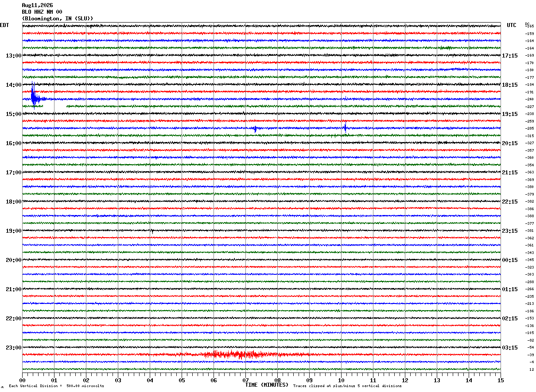Click the blue spike near minute 7
The height and width of the screenshot is (392, 536).
click(255, 129)
